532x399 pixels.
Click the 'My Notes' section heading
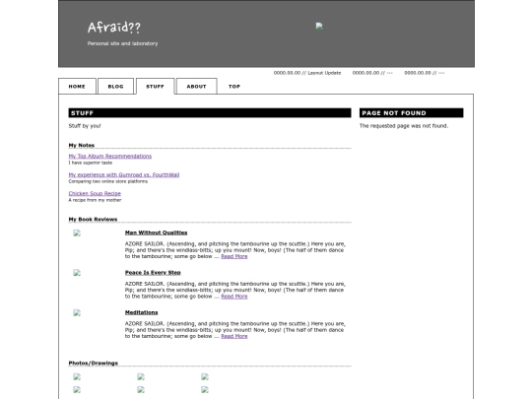pyautogui.click(x=82, y=145)
